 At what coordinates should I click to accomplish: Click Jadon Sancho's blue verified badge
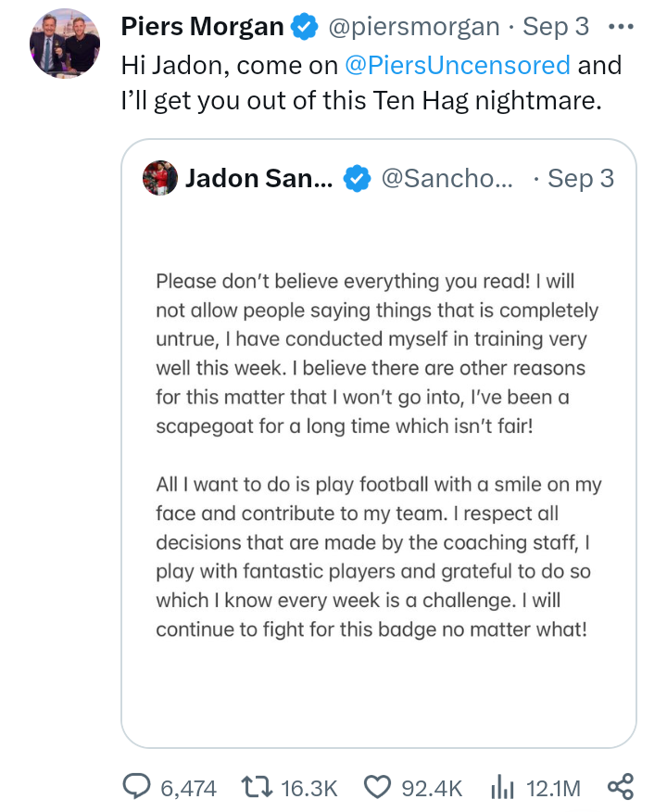(357, 178)
